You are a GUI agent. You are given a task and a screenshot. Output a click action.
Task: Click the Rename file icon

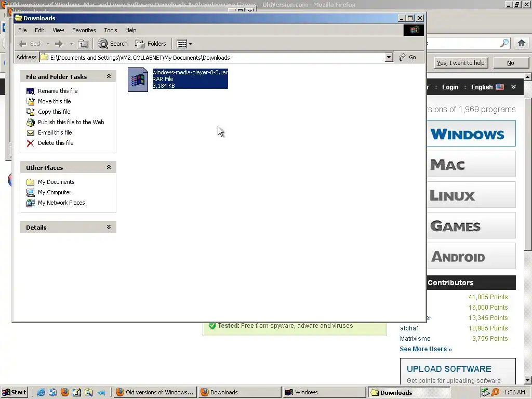coord(31,91)
